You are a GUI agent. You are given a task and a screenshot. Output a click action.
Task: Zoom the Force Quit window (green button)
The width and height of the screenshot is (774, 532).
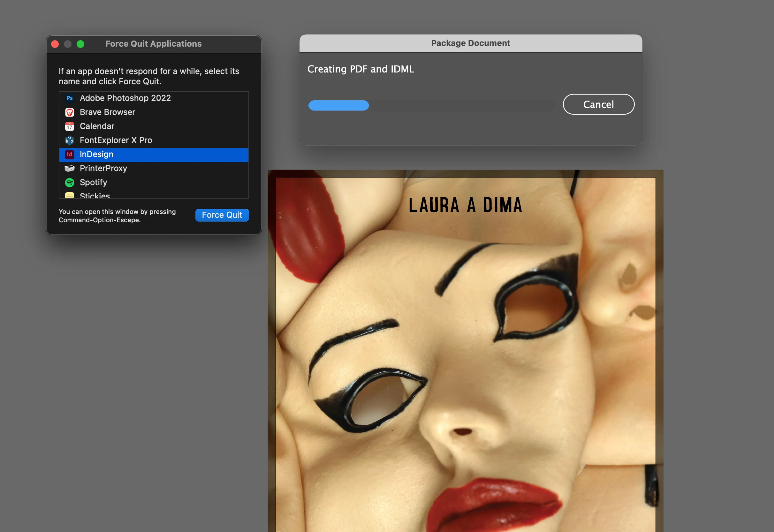[x=80, y=44]
